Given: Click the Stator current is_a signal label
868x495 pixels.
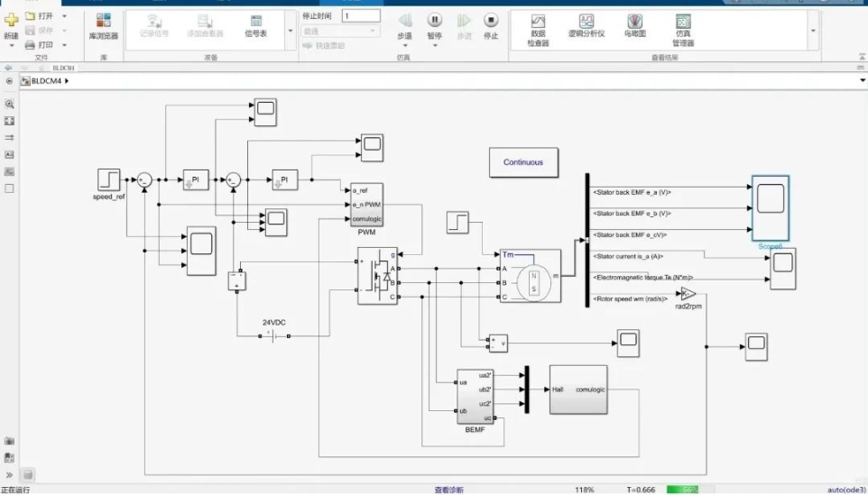Looking at the screenshot, I should pos(628,257).
